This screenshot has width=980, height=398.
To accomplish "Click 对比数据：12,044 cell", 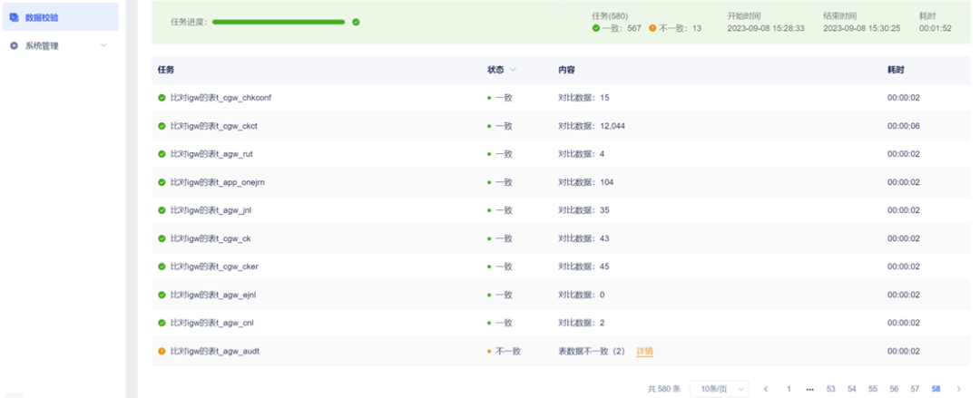I will (592, 126).
